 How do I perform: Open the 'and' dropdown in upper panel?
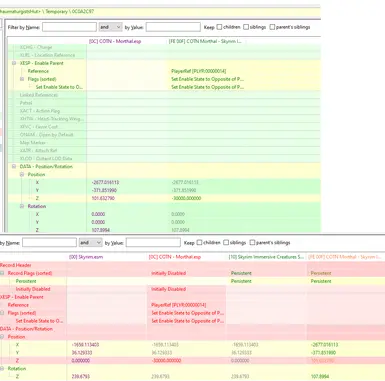click(110, 27)
